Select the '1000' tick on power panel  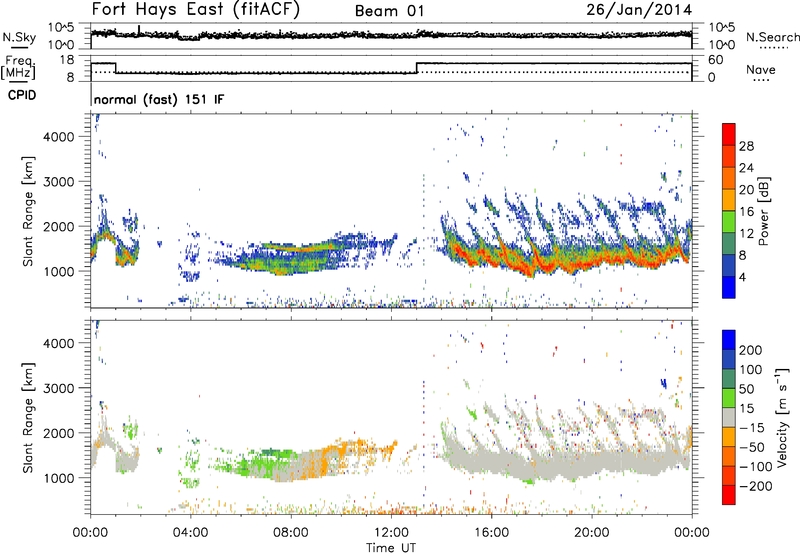(59, 271)
